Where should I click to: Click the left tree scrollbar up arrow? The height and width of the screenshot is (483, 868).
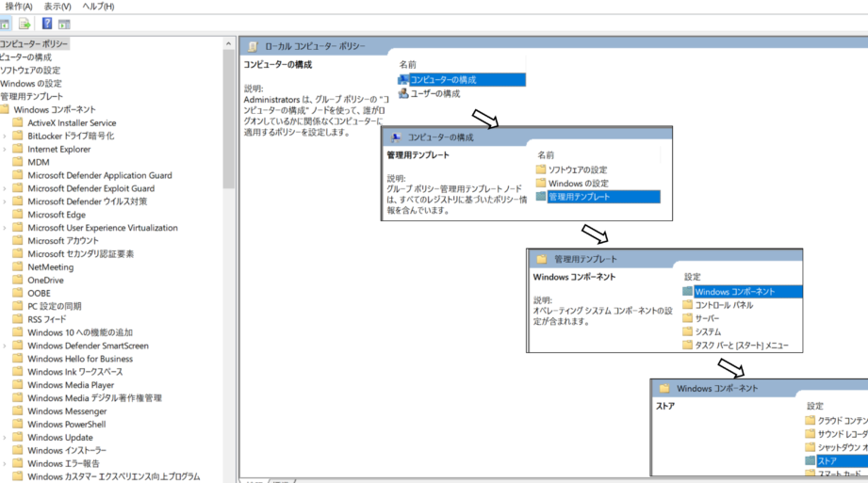click(229, 43)
